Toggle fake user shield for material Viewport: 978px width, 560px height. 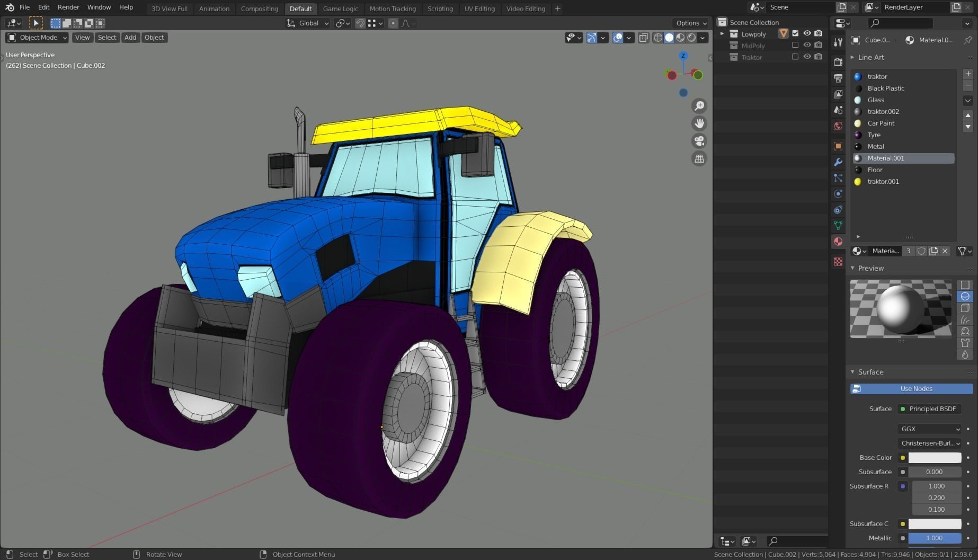tap(921, 251)
